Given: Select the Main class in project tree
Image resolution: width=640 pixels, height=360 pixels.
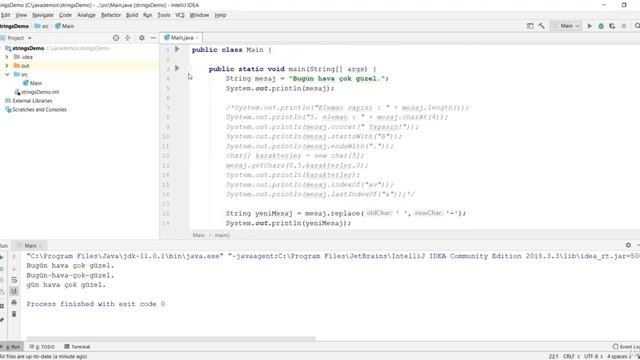Looking at the screenshot, I should tap(36, 83).
